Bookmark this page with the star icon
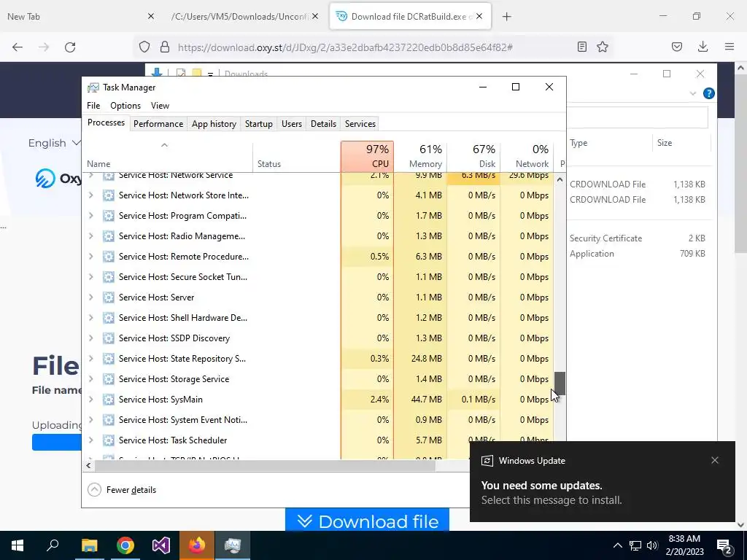The image size is (747, 560). (x=603, y=47)
